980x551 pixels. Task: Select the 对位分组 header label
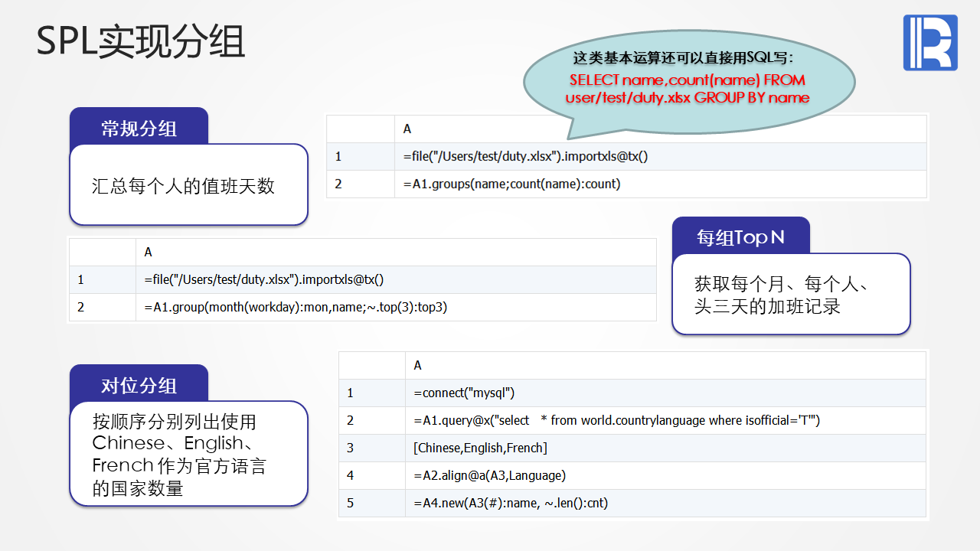tap(139, 385)
